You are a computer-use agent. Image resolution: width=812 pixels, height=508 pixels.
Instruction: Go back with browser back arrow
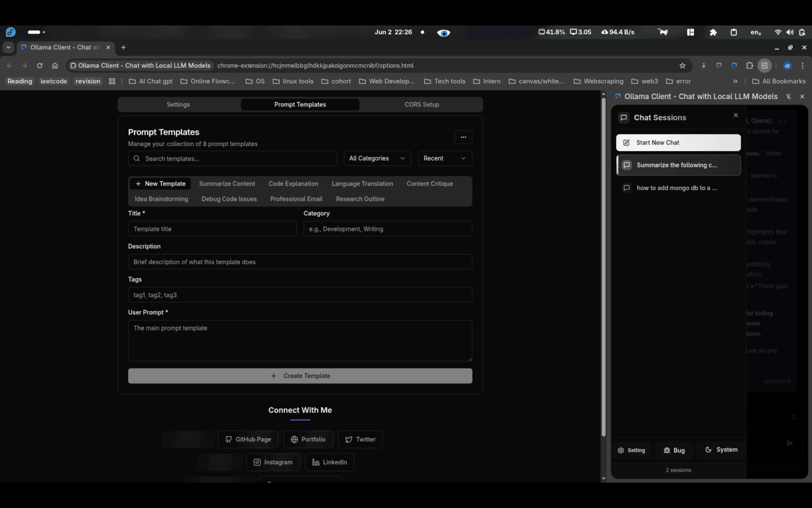(9, 65)
